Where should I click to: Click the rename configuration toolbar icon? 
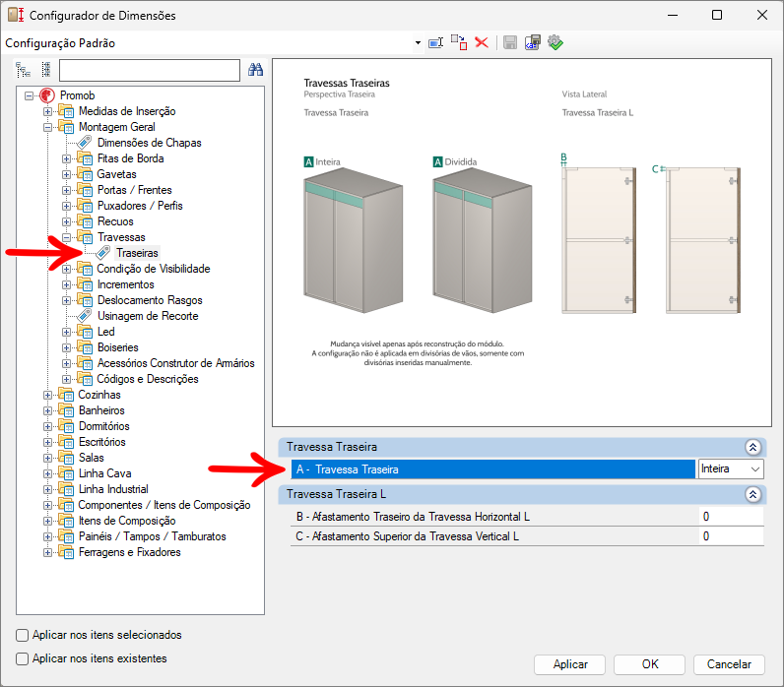click(x=435, y=43)
